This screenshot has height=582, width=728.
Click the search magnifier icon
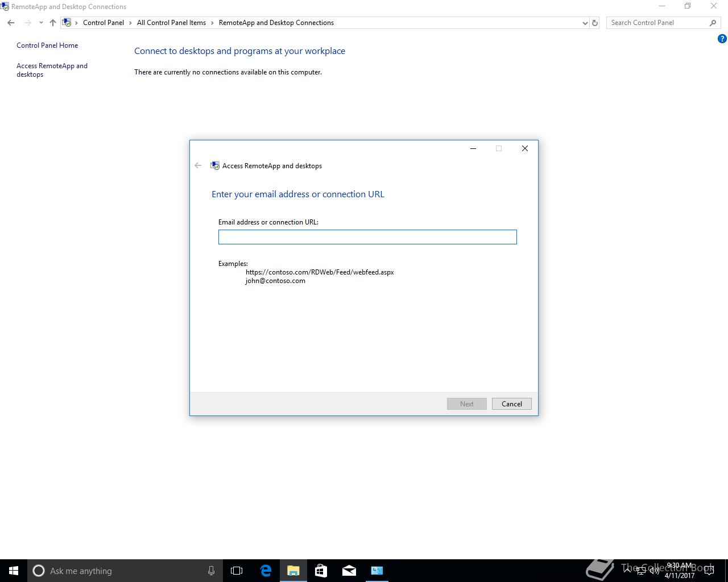point(713,23)
